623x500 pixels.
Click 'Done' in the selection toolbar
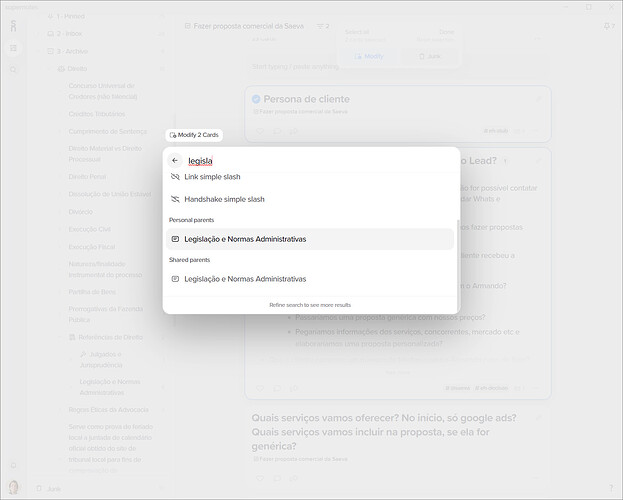click(x=446, y=32)
